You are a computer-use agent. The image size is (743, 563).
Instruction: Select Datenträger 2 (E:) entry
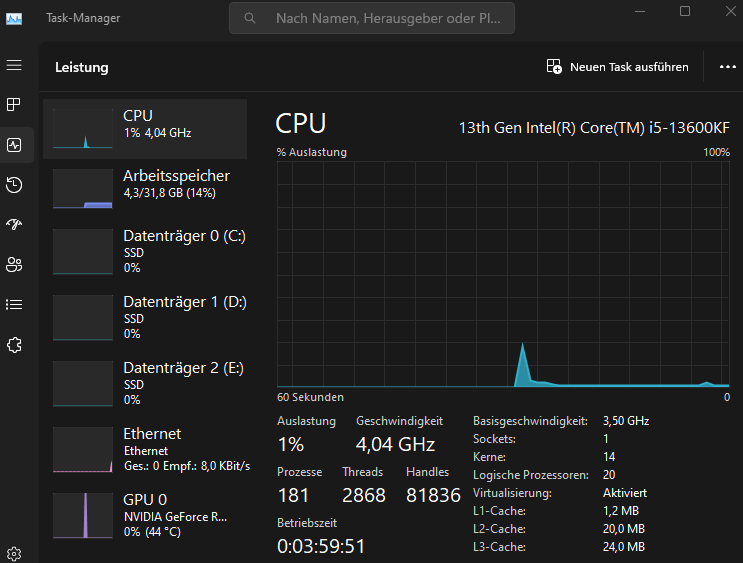point(145,383)
